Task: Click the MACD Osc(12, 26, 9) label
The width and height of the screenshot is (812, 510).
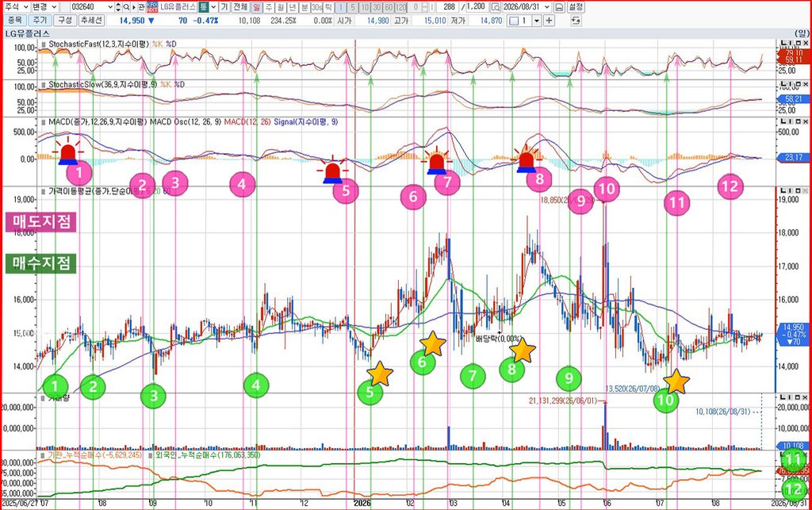Action: point(186,121)
